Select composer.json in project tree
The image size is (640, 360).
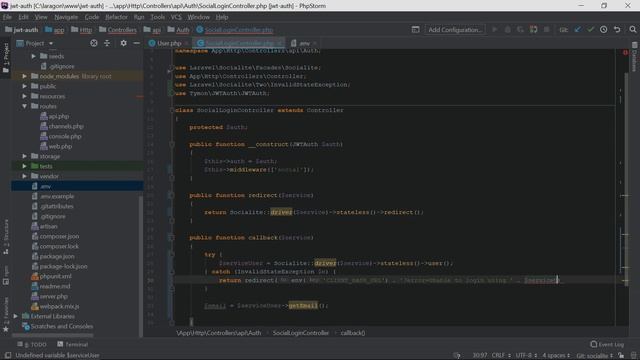coord(56,236)
